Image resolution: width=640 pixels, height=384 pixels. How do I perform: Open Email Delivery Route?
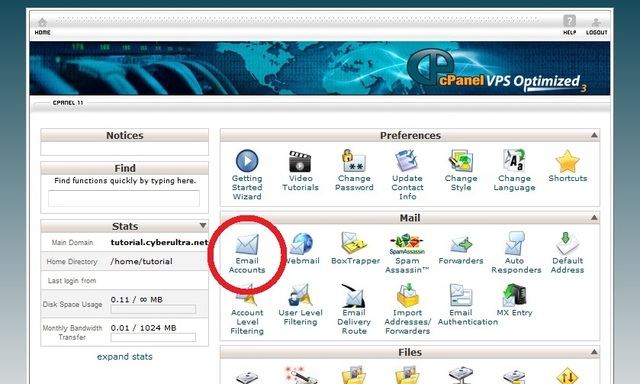click(354, 310)
